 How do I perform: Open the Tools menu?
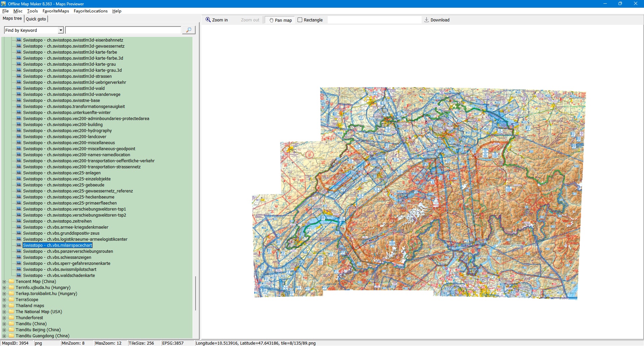pyautogui.click(x=32, y=11)
